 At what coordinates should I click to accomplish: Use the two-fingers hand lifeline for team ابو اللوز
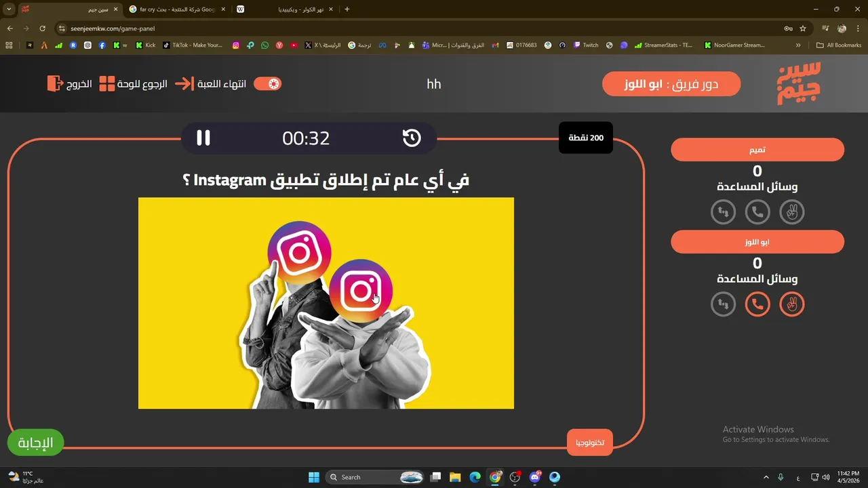[x=791, y=304]
